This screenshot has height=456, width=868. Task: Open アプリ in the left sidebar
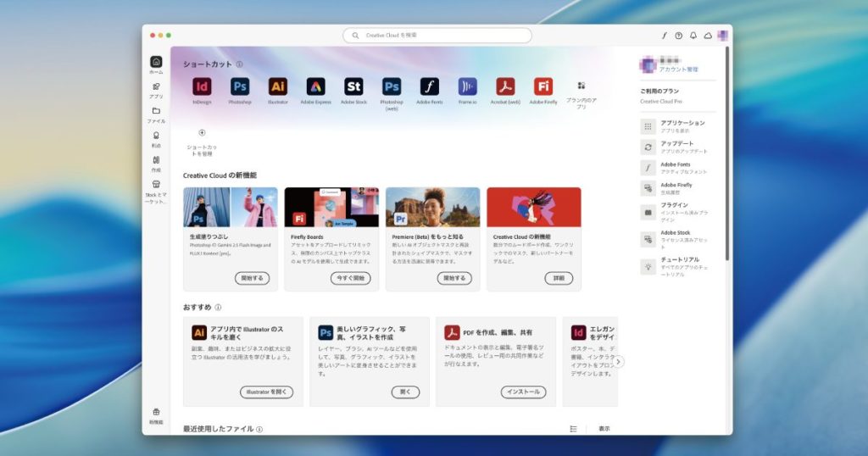click(156, 90)
